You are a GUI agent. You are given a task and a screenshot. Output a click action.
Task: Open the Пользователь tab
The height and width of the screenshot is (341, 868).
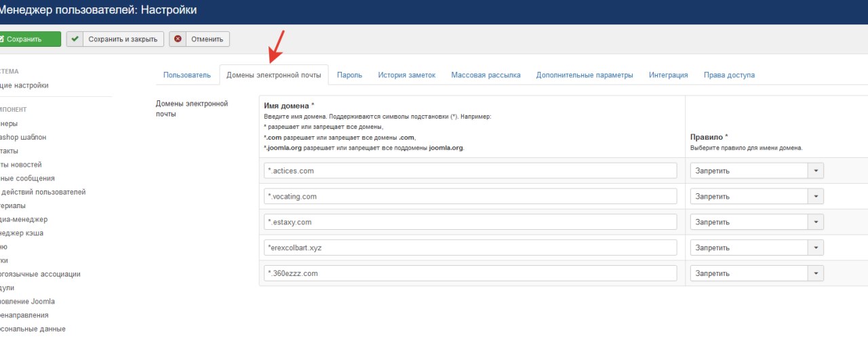[187, 75]
